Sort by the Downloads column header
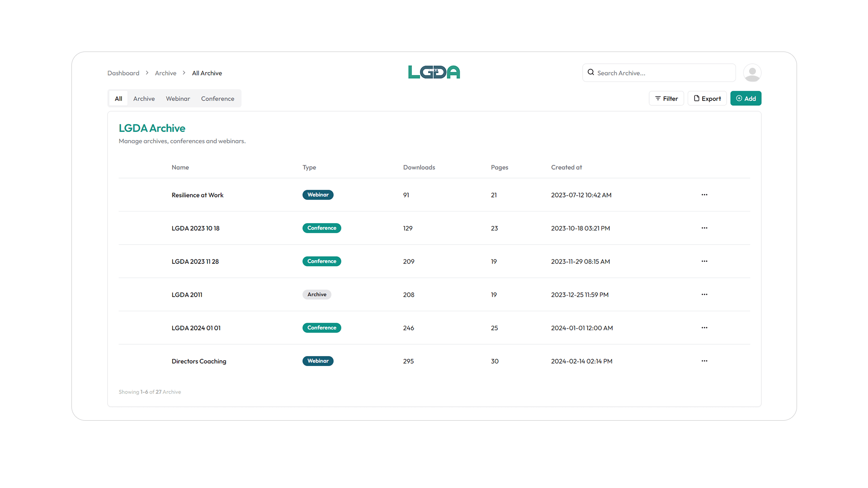 (x=419, y=167)
